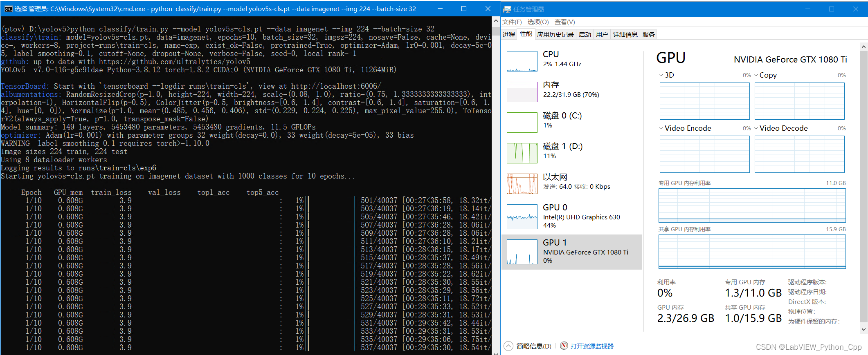Click cmd scrollbar down arrow
Viewport: 868px width, 355px height.
tap(496, 353)
